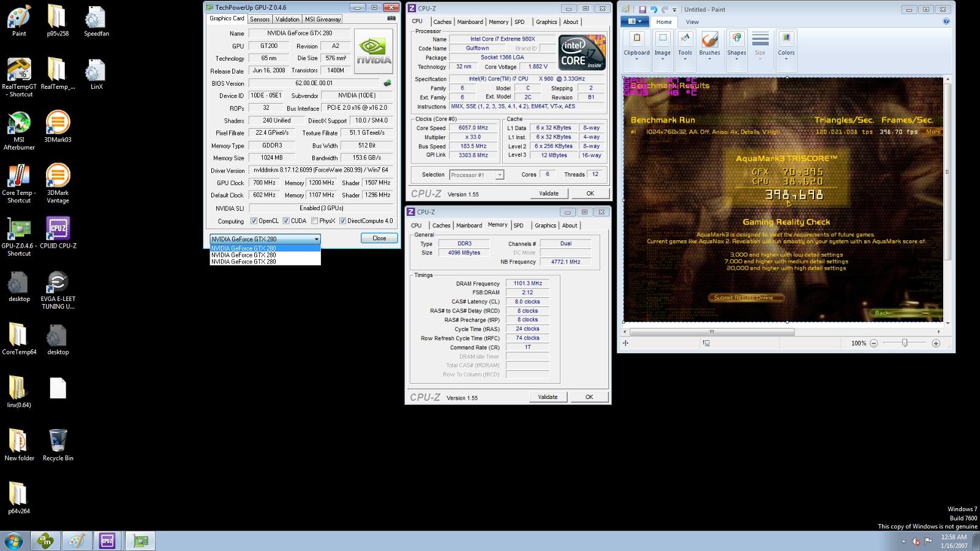Click the Undo arrow in Paint title bar
Viewport: 980px width, 551px height.
tap(654, 9)
